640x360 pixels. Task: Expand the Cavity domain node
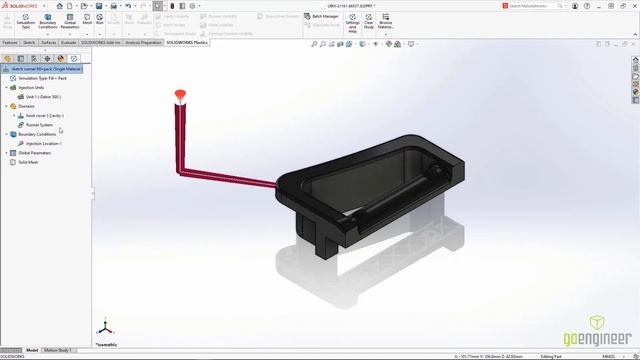pyautogui.click(x=14, y=116)
